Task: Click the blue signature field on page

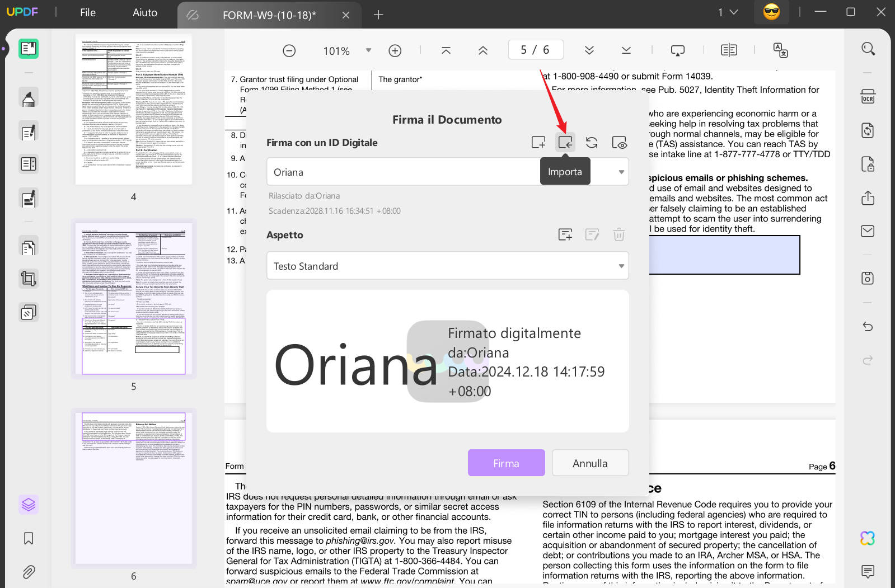Action: (x=724, y=255)
